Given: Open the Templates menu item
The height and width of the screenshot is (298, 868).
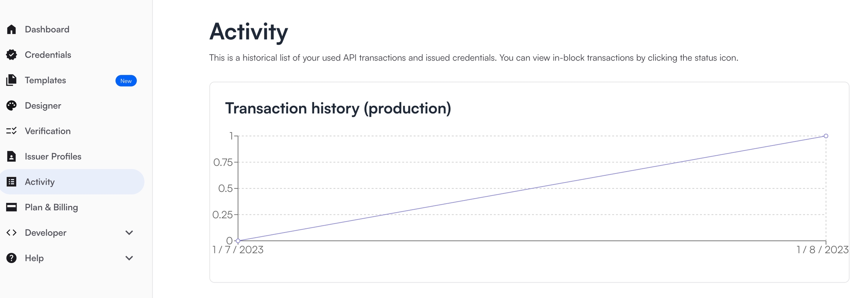Looking at the screenshot, I should click(45, 80).
